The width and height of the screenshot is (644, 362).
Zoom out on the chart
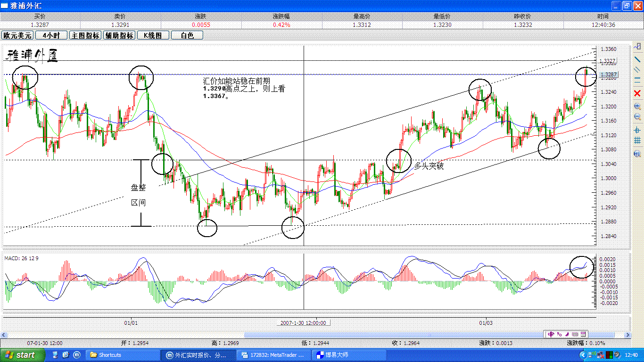pyautogui.click(x=637, y=116)
